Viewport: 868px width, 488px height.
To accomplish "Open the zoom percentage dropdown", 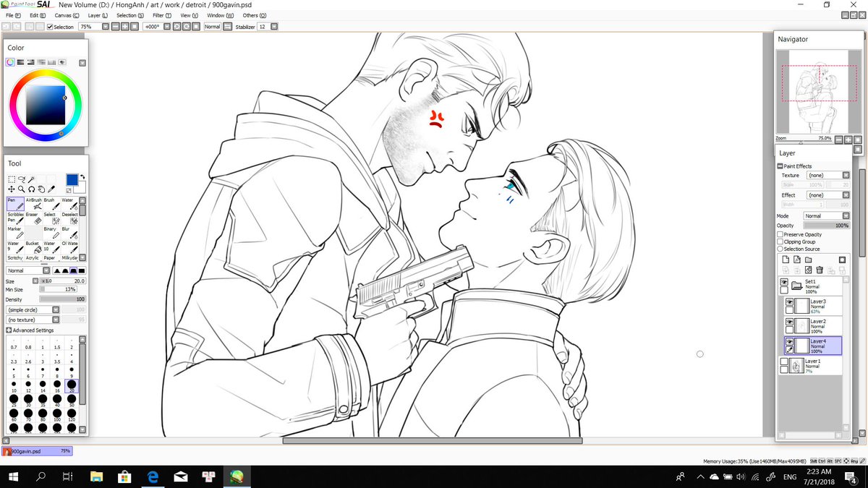I will pyautogui.click(x=105, y=27).
